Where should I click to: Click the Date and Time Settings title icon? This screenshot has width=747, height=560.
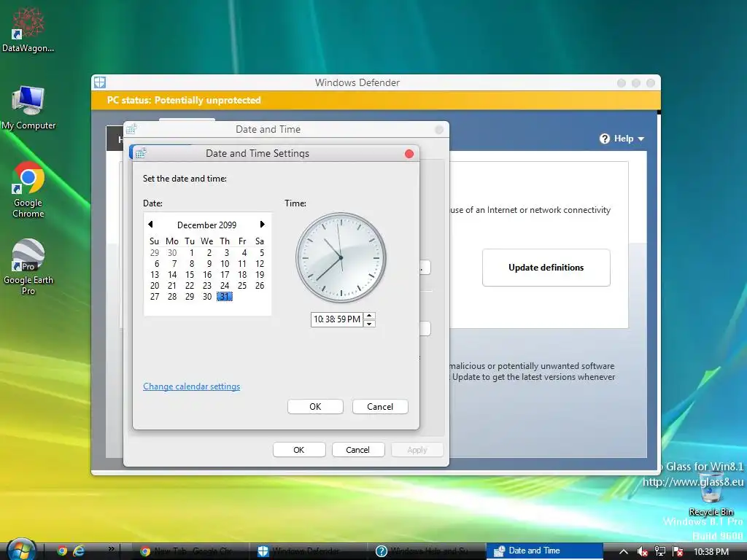click(x=140, y=153)
